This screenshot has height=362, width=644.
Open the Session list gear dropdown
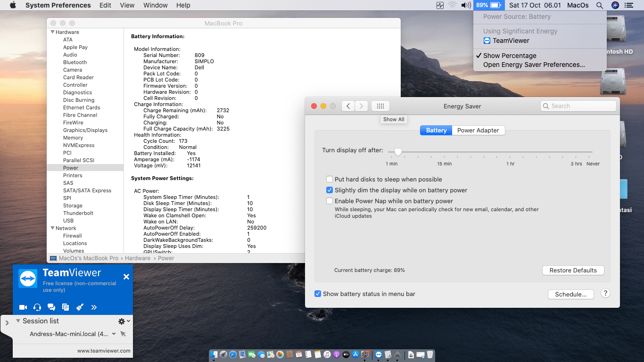tap(124, 321)
